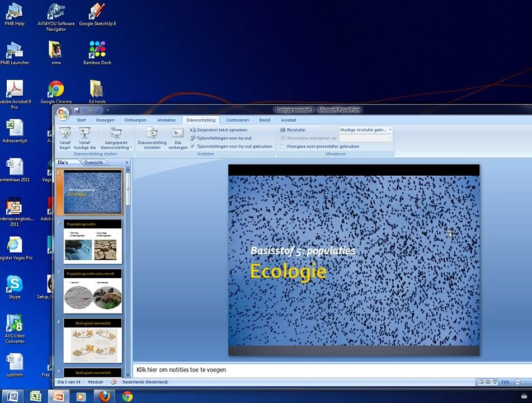The width and height of the screenshot is (532, 403).
Task: Click 'Dia 1 van 14' in status bar
Action: [x=69, y=382]
